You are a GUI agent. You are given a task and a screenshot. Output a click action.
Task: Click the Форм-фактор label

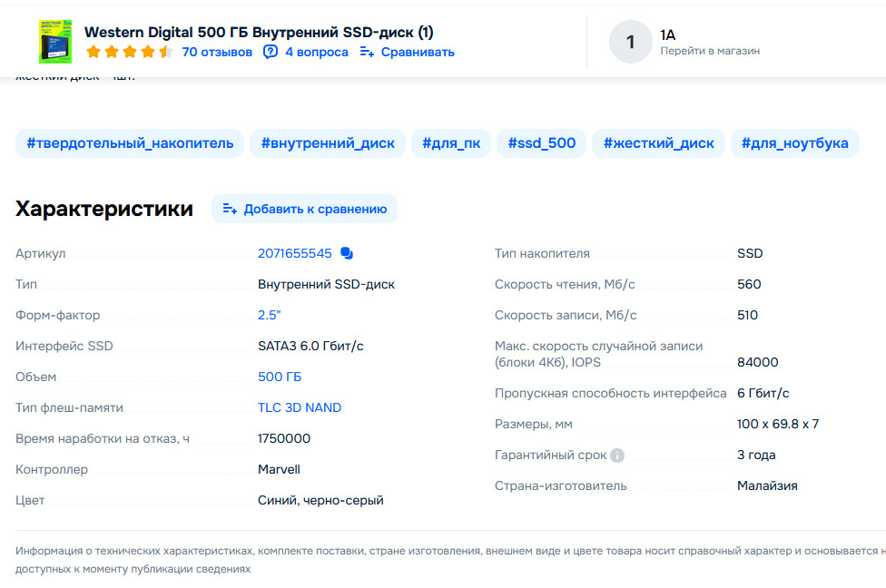click(x=57, y=315)
